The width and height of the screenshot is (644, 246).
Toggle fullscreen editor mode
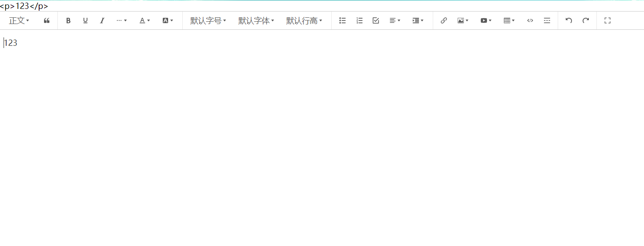(x=608, y=20)
